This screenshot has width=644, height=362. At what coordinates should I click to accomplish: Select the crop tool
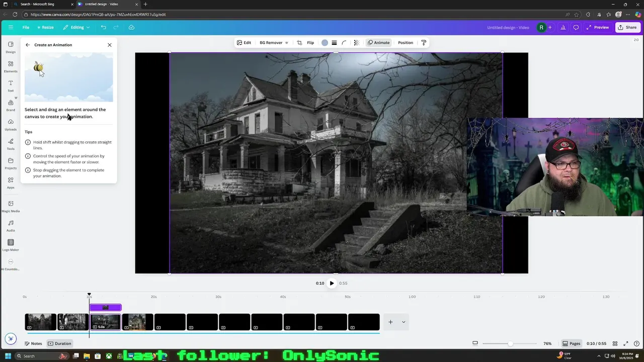tap(299, 43)
